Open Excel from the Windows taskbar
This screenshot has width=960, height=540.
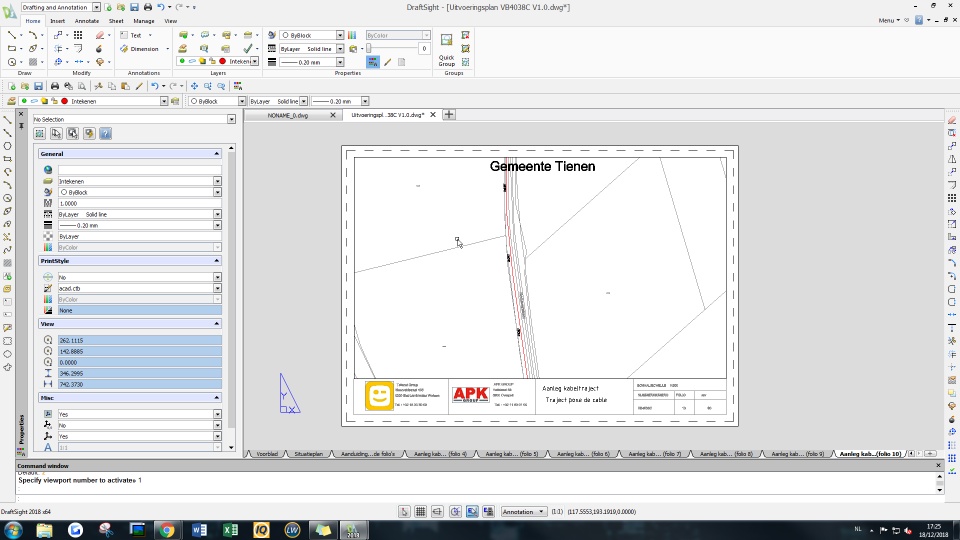point(229,530)
